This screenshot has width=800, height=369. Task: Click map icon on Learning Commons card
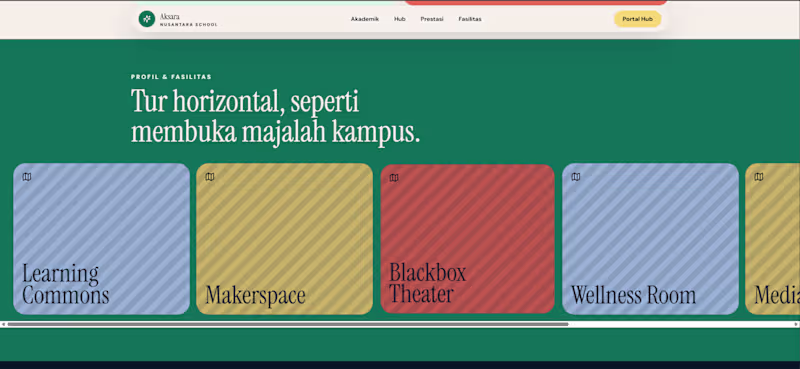[x=27, y=177]
